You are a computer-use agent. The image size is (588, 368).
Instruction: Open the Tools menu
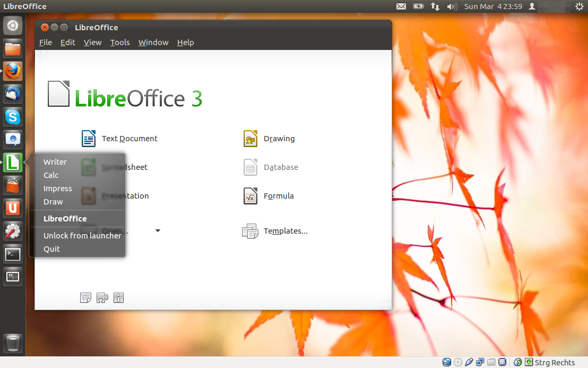click(x=120, y=42)
